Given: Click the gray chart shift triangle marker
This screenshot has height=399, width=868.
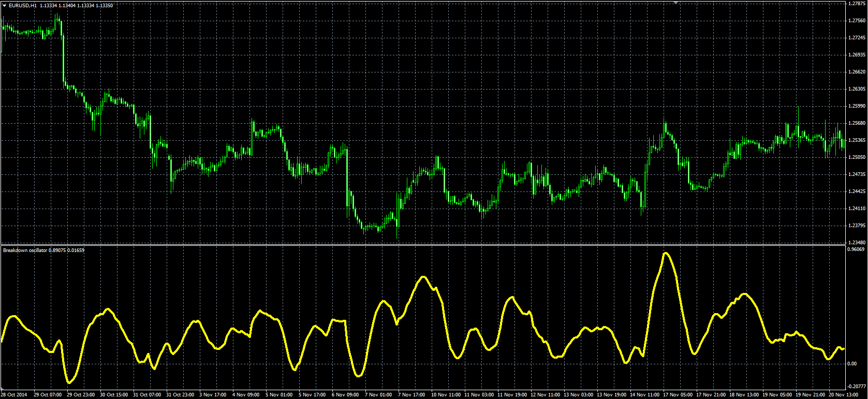Looking at the screenshot, I should (675, 2).
